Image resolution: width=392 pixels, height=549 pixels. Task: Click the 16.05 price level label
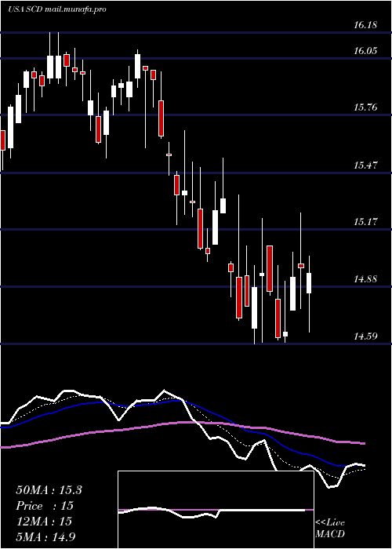(x=365, y=51)
